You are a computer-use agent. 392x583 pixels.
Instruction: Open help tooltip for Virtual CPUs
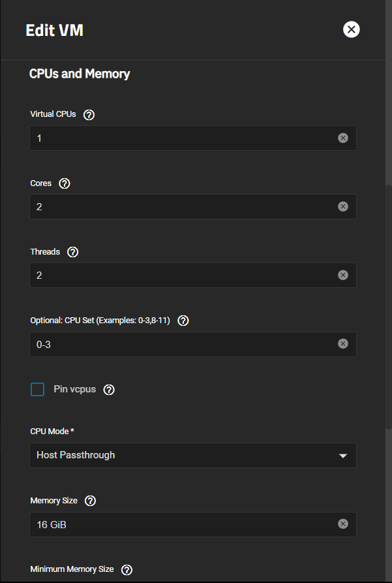tap(89, 114)
